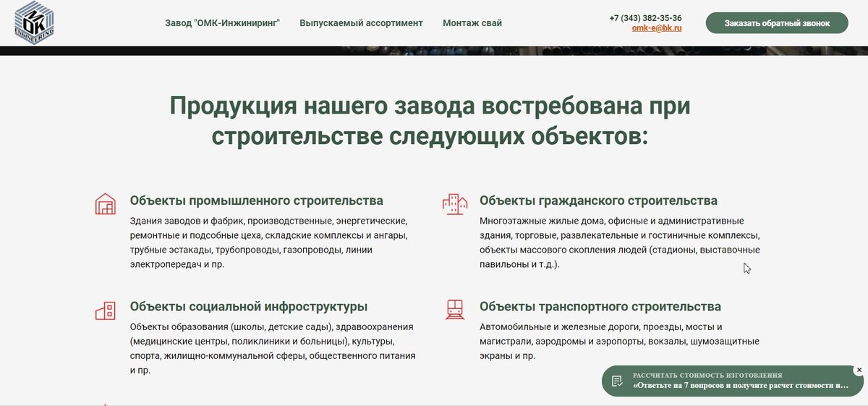
Task: Click the omk-e@bk.ru email link
Action: (657, 28)
